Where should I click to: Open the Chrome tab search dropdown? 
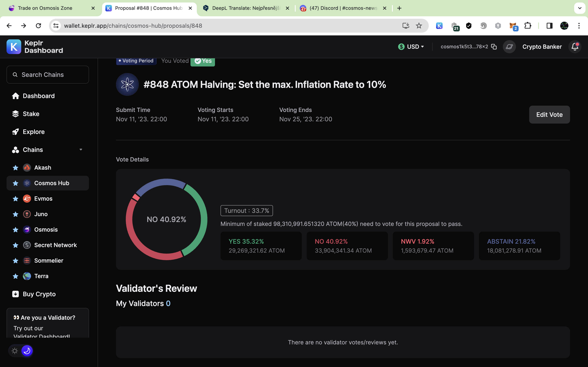579,8
